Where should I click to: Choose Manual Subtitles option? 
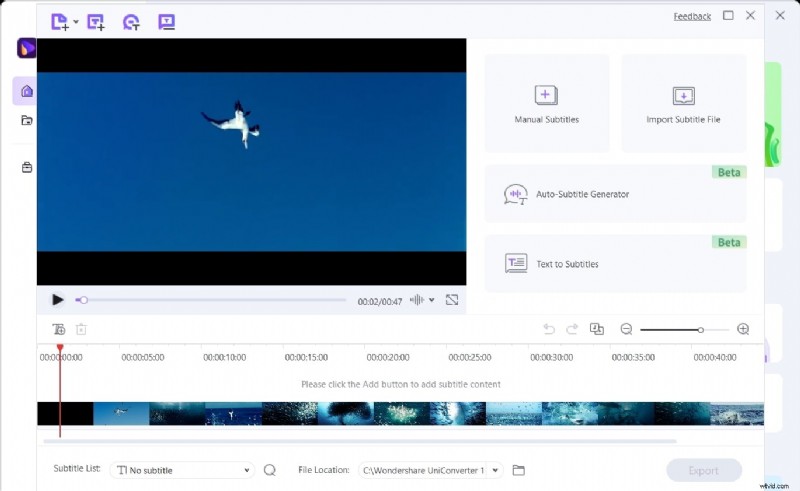pos(546,104)
